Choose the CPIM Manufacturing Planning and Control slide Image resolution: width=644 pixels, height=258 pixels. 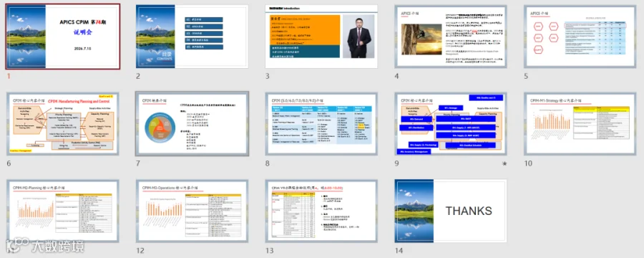click(63, 123)
